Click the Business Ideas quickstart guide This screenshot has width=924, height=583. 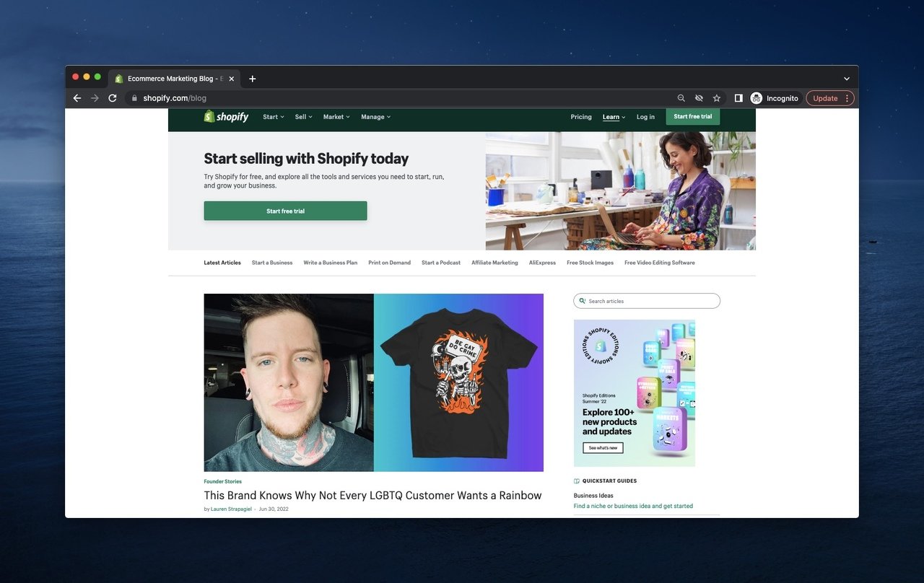click(x=593, y=496)
